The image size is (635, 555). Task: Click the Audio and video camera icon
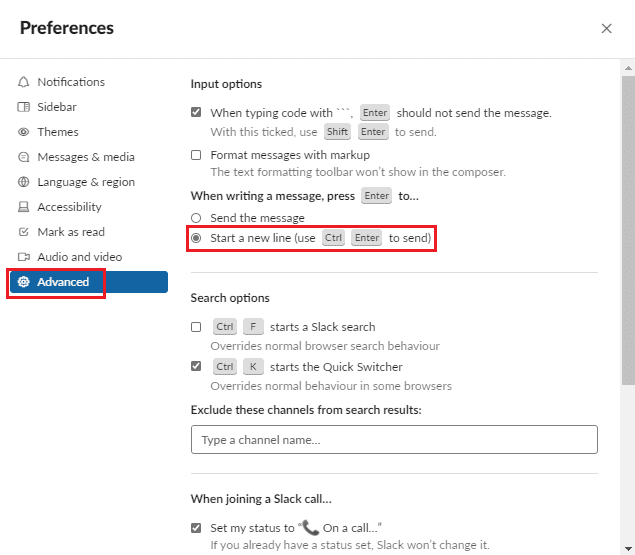coord(24,257)
